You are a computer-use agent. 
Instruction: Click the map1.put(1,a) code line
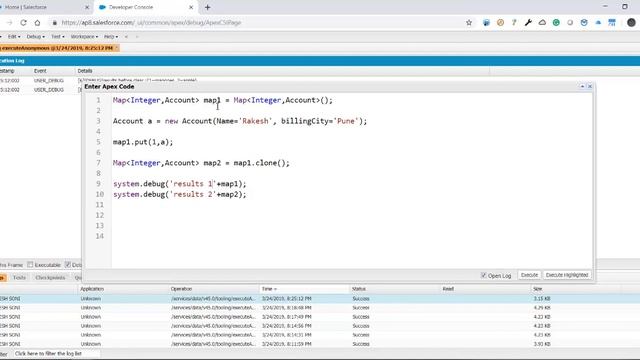point(143,142)
